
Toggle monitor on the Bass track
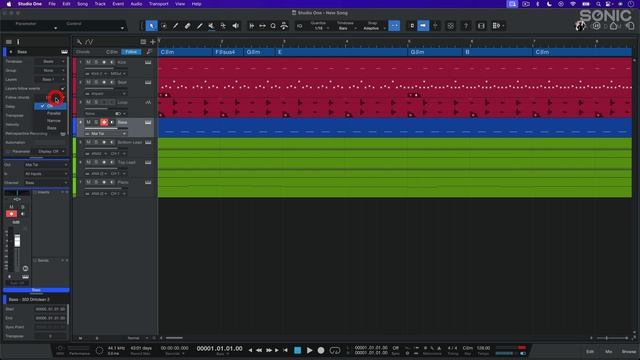pyautogui.click(x=112, y=122)
